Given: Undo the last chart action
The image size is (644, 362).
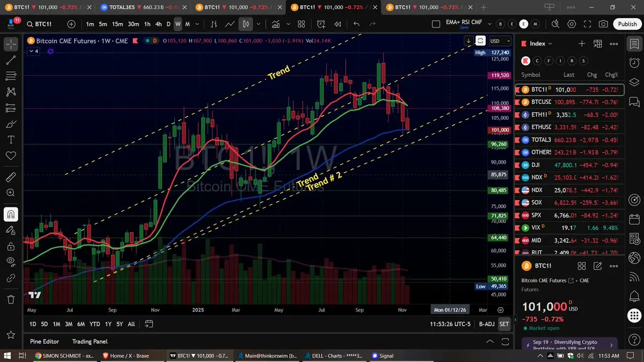Looking at the screenshot, I should [x=357, y=24].
